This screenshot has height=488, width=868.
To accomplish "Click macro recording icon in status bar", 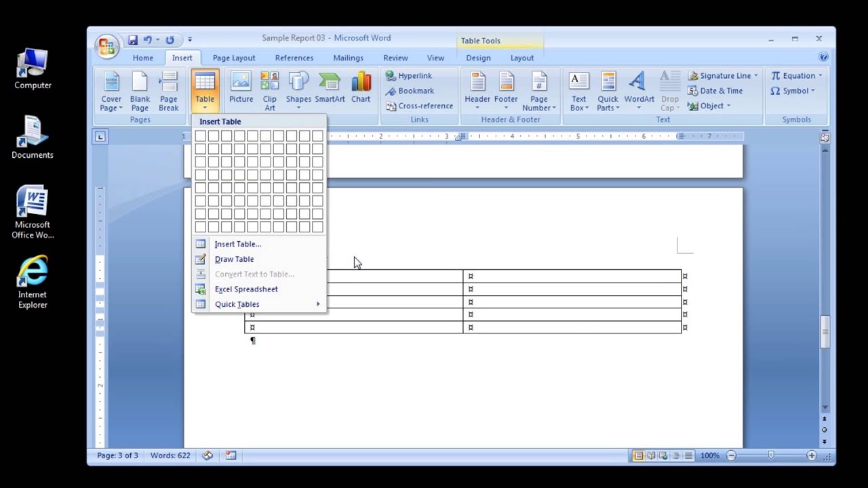I will point(231,455).
